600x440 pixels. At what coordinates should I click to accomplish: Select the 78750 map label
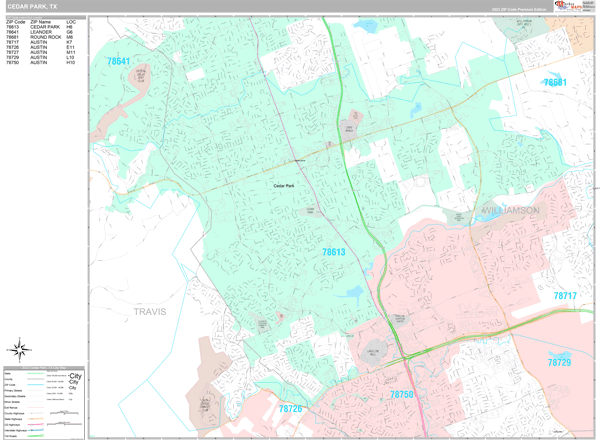[x=402, y=394]
